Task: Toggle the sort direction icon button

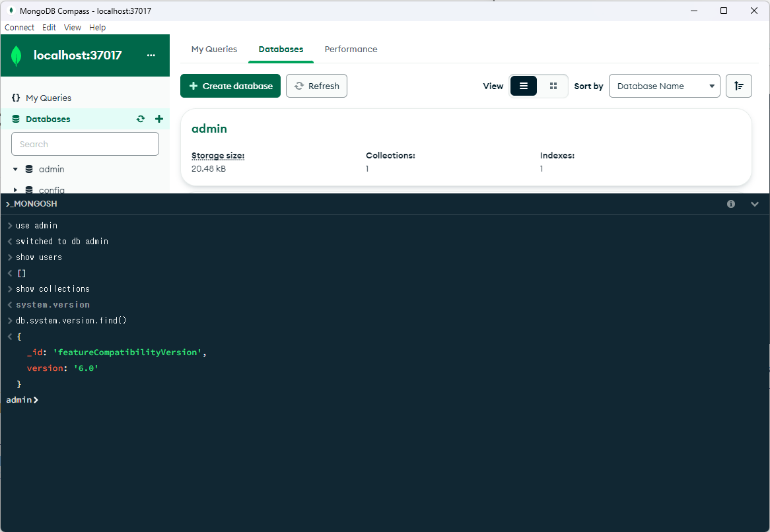Action: pos(738,86)
